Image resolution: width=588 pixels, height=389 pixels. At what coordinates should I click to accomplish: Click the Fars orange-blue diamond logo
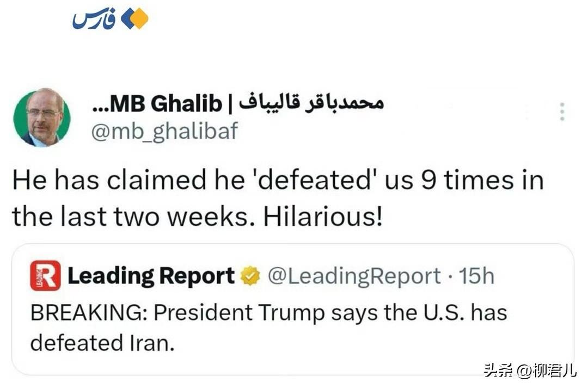(x=134, y=19)
